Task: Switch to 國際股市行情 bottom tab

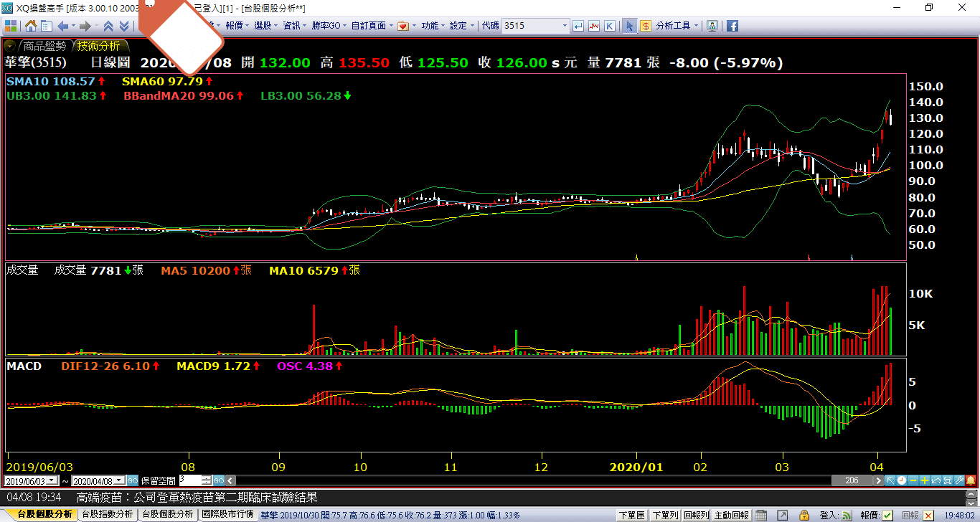Action: 227,515
